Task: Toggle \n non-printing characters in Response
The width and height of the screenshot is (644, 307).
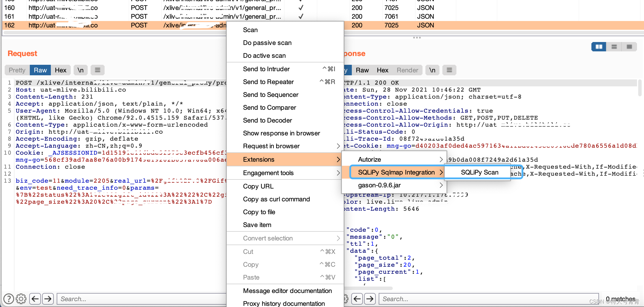Action: point(432,70)
